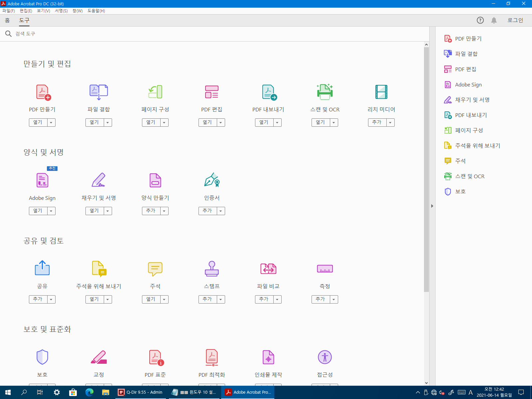
Task: Select the 파일 결합 tool icon in the main grid
Action: point(99,92)
